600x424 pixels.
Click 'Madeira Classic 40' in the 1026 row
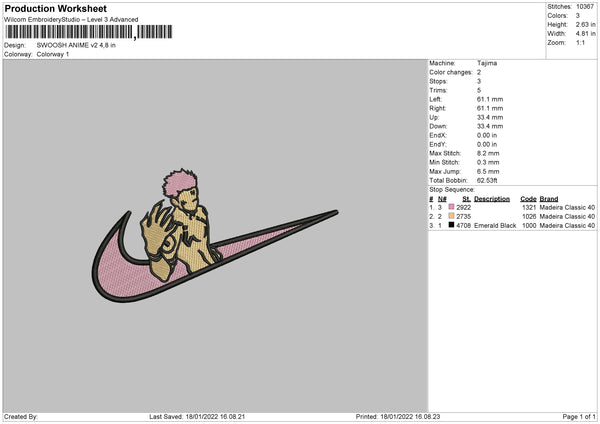pyautogui.click(x=567, y=217)
